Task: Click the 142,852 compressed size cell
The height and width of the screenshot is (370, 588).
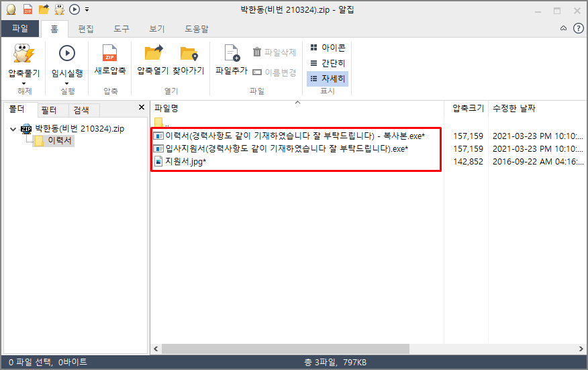Action: click(x=468, y=162)
